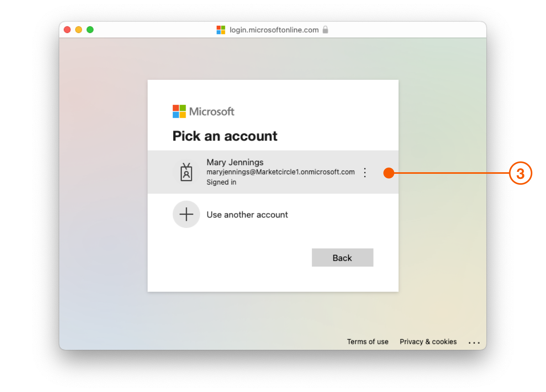Zoom the window with the green button

pyautogui.click(x=90, y=30)
